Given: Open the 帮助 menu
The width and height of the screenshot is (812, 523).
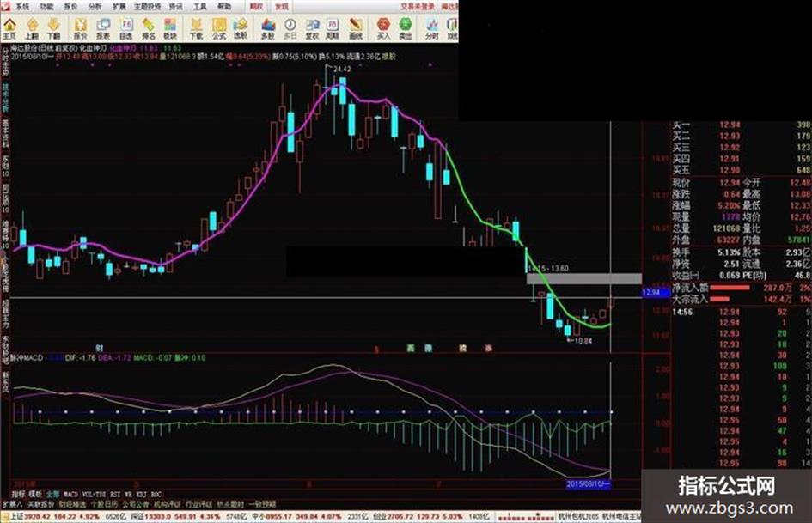Looking at the screenshot, I should 224,7.
